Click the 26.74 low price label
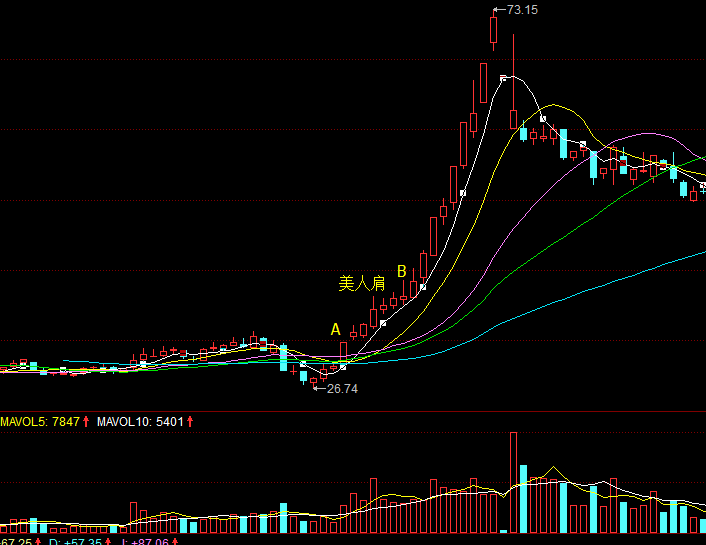 point(342,388)
